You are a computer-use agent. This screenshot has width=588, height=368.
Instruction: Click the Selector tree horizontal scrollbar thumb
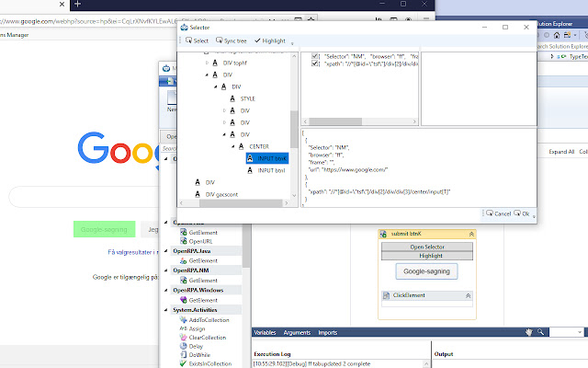241,203
